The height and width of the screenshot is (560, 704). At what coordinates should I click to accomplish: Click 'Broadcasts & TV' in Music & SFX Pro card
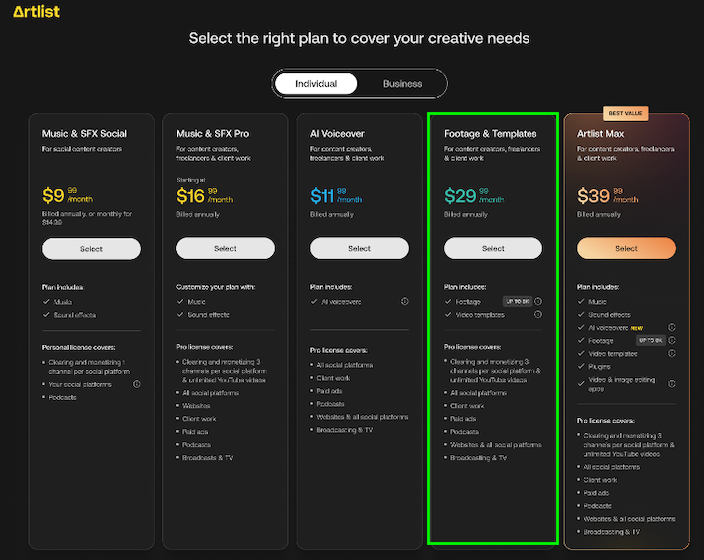207,458
